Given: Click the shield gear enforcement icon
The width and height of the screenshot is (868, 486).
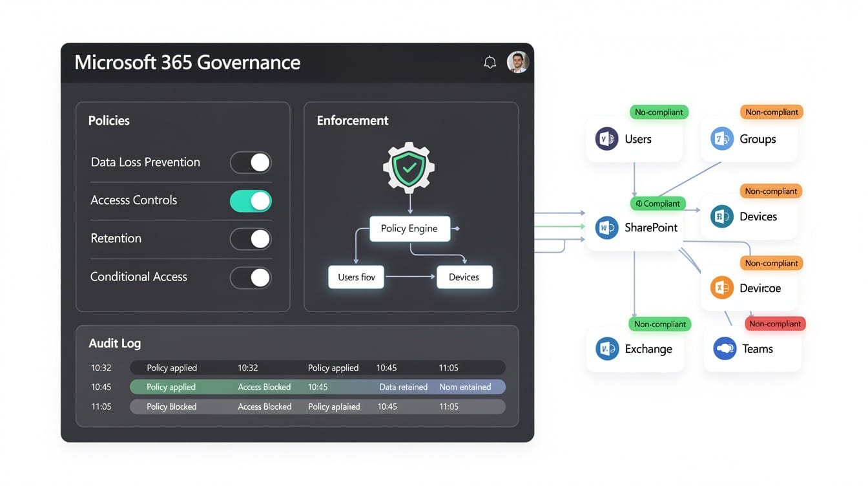Looking at the screenshot, I should (409, 167).
